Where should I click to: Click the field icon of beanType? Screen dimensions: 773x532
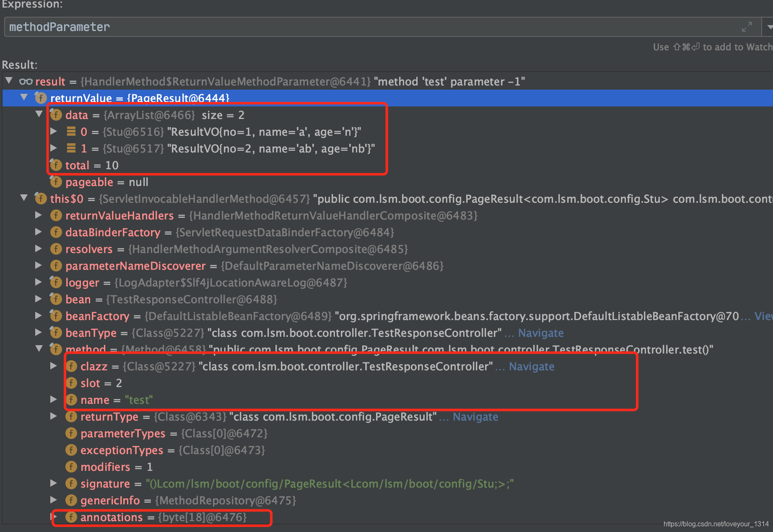point(56,332)
